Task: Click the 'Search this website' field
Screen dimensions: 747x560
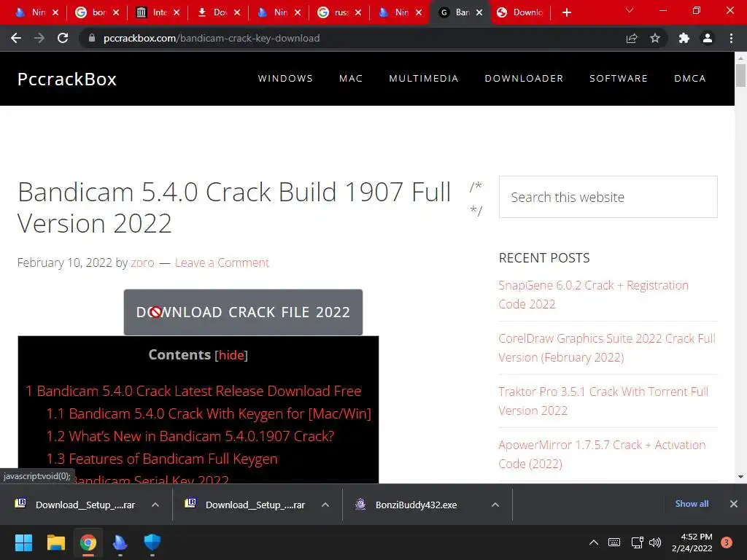Action: [608, 197]
